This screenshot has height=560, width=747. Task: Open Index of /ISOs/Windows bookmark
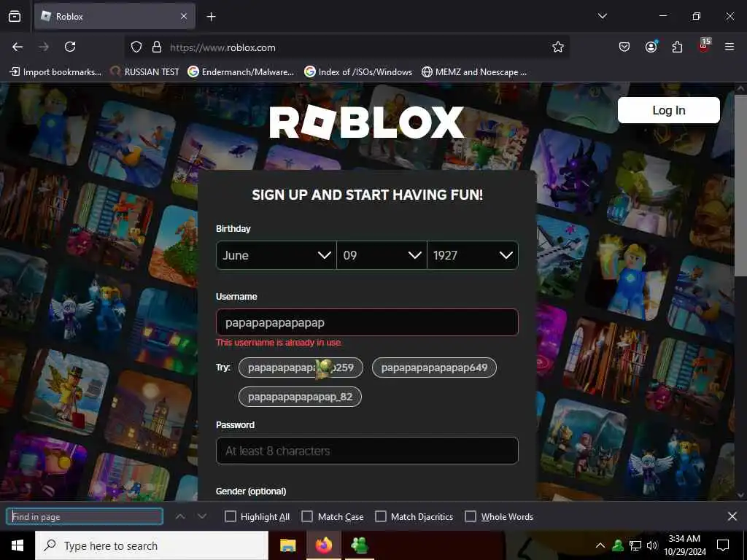tap(358, 72)
